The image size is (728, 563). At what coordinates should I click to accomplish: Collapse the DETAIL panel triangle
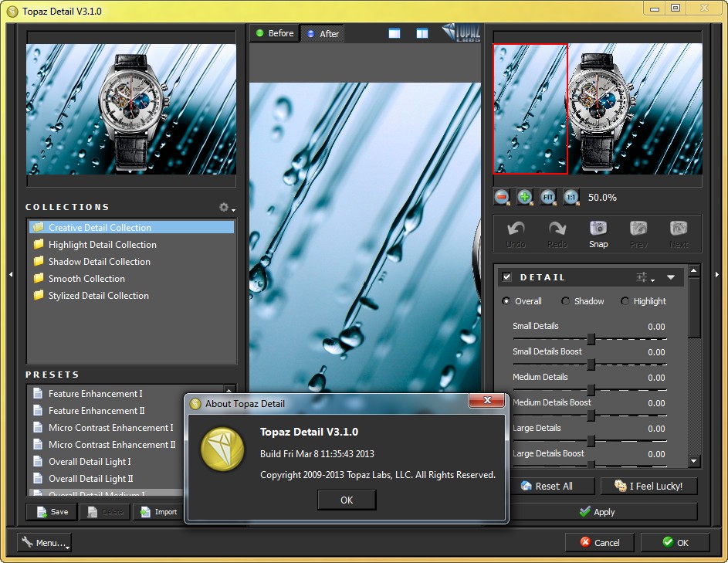[671, 277]
